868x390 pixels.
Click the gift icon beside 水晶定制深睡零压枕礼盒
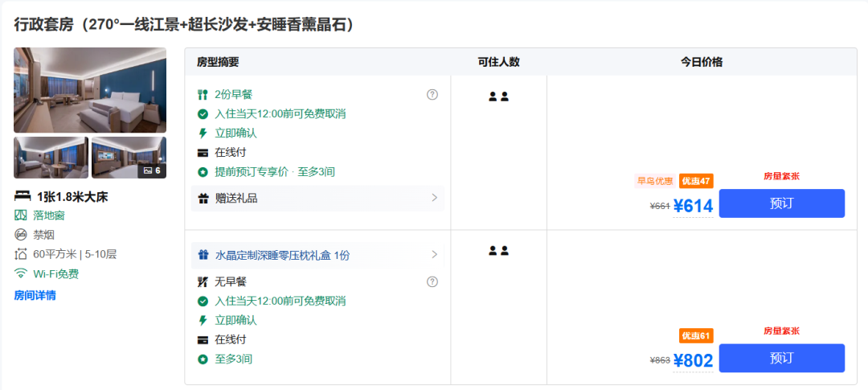203,256
